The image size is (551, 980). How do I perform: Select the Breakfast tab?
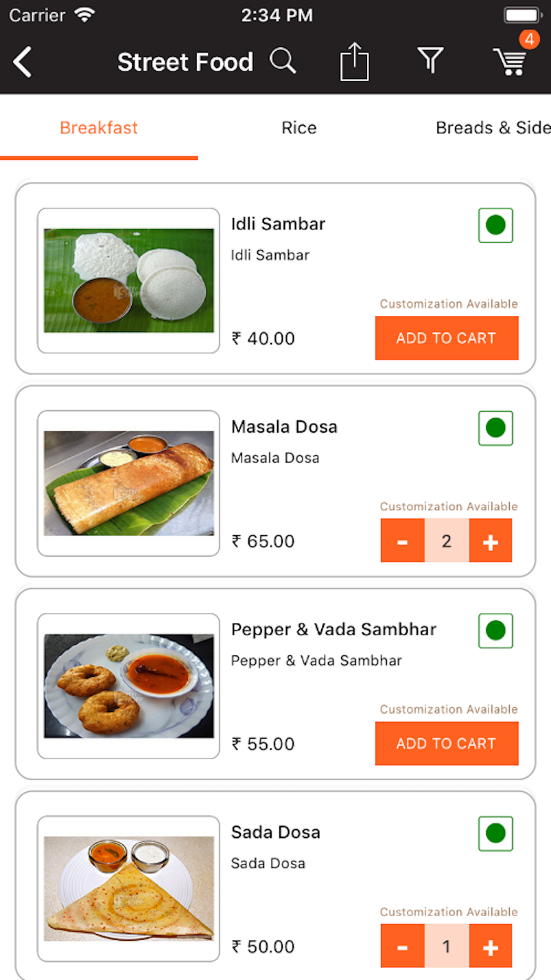tap(99, 128)
